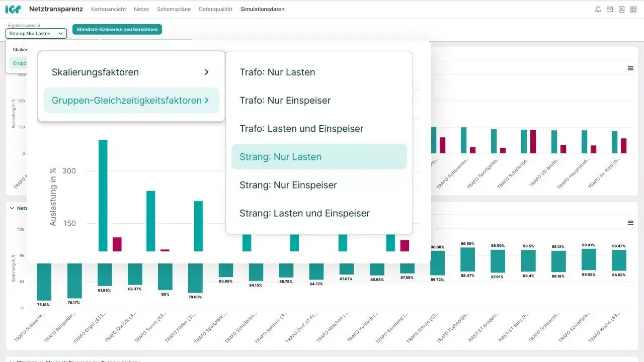
Task: Click voltage range bar above 88.82% label
Action: (619, 260)
